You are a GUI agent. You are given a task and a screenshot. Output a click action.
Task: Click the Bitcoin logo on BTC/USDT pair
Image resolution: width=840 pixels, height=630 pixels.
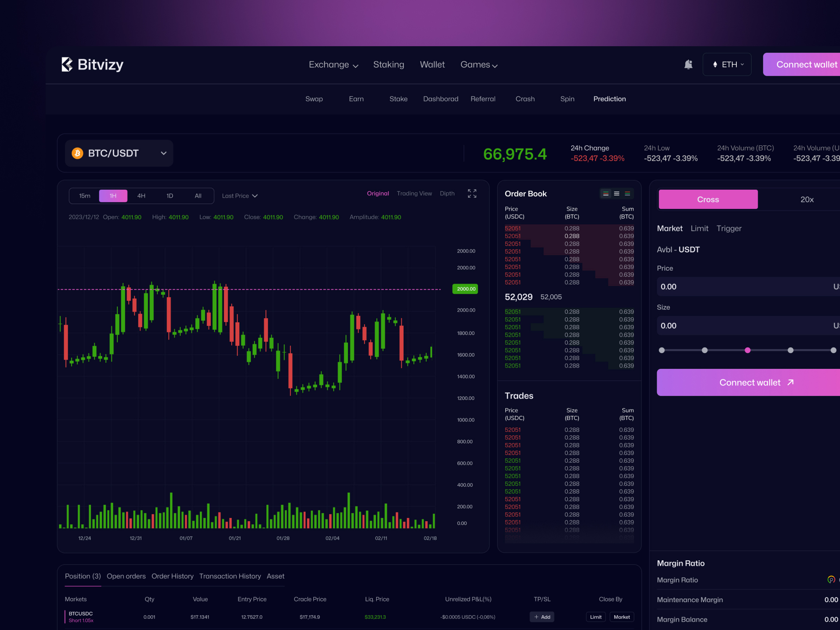tap(77, 153)
